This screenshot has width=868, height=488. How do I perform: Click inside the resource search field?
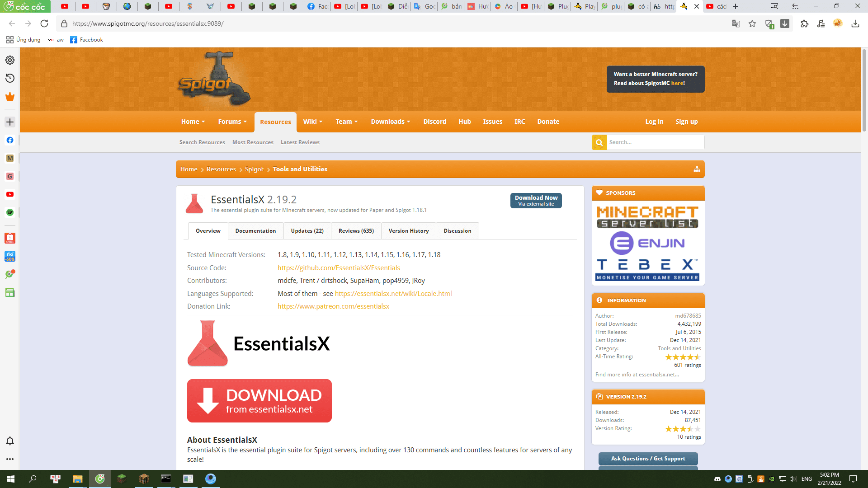pyautogui.click(x=655, y=142)
